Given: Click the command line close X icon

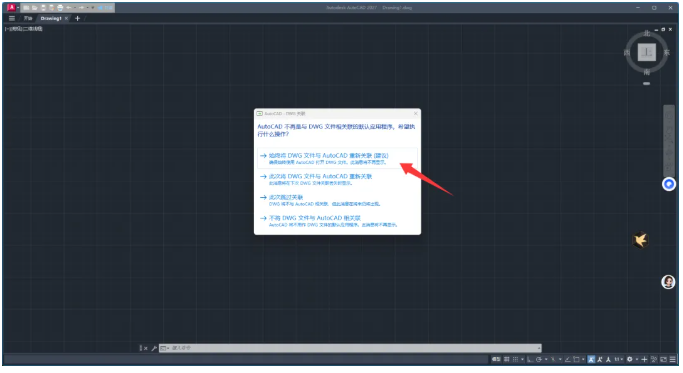Looking at the screenshot, I should [x=145, y=348].
